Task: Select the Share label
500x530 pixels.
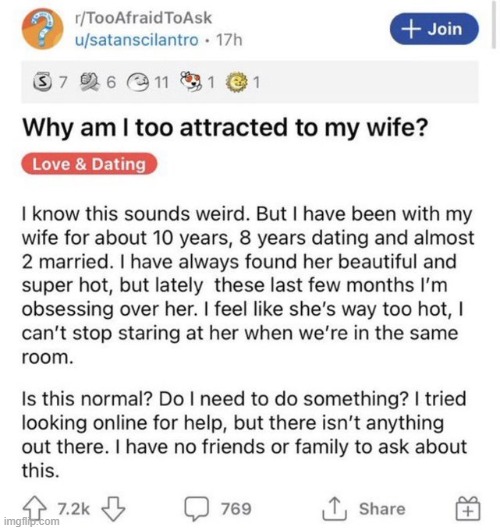Action: [382, 509]
